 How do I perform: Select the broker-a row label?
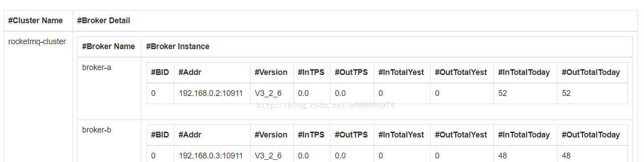click(97, 67)
